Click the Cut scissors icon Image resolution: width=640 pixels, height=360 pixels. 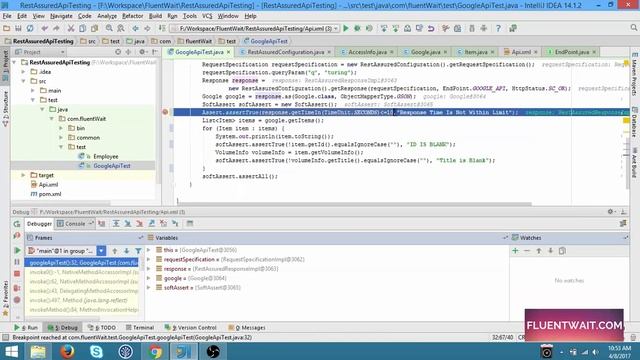pyautogui.click(x=71, y=28)
